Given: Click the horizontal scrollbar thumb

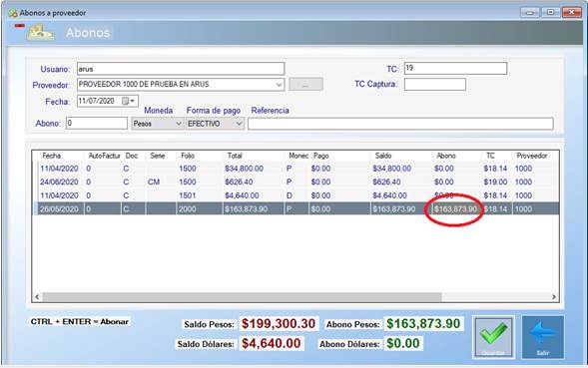Looking at the screenshot, I should (243, 297).
